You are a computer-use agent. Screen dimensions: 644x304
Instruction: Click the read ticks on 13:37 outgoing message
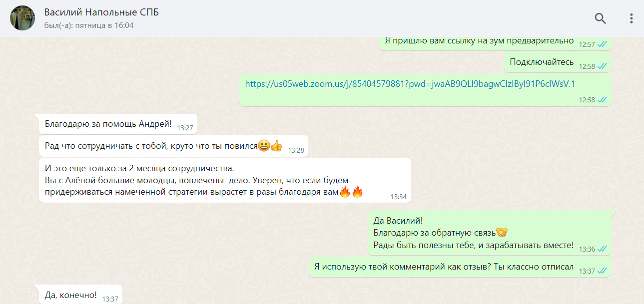[x=603, y=271]
